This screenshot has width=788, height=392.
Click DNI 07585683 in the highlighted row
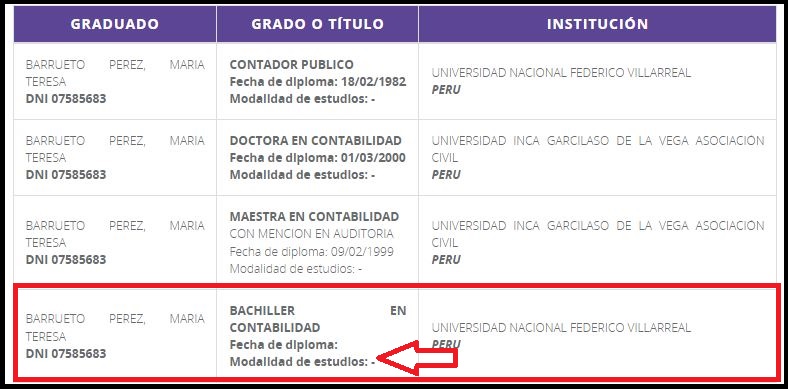click(x=66, y=354)
